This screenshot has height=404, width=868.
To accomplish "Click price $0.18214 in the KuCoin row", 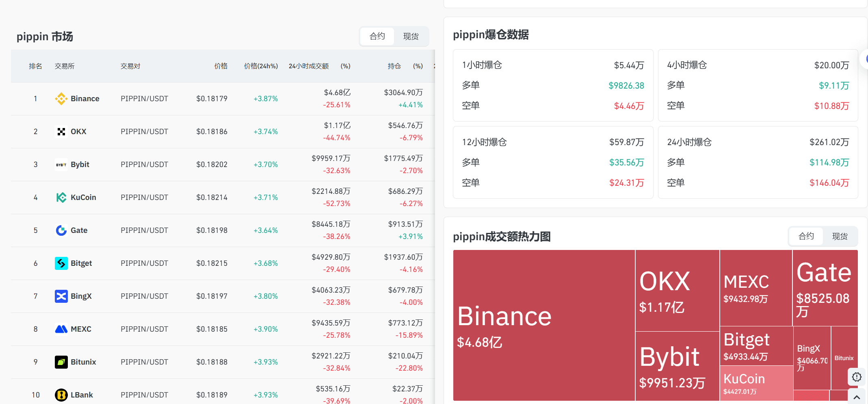I will [x=212, y=198].
